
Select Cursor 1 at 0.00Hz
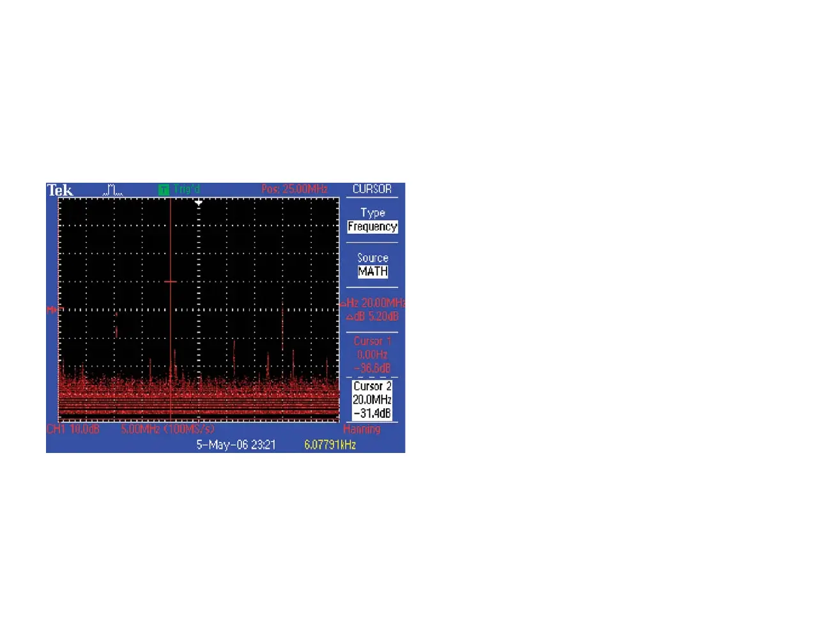click(x=372, y=355)
